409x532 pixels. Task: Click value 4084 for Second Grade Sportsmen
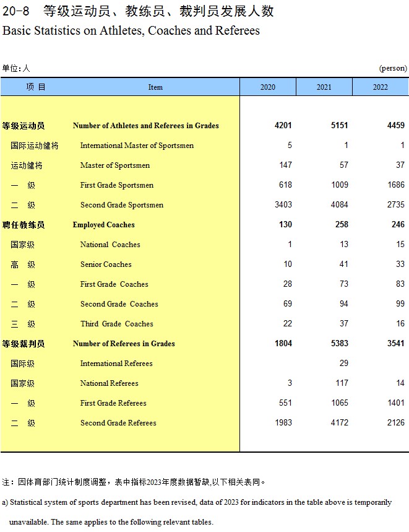pos(340,204)
